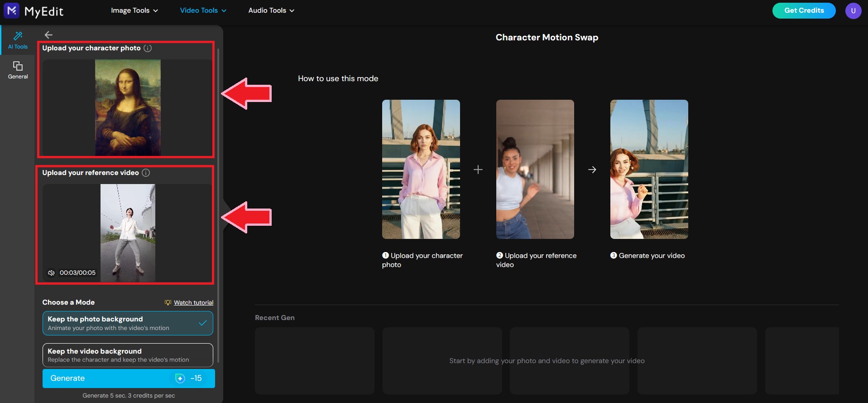Open the user account avatar menu
The image size is (868, 403).
pyautogui.click(x=853, y=10)
